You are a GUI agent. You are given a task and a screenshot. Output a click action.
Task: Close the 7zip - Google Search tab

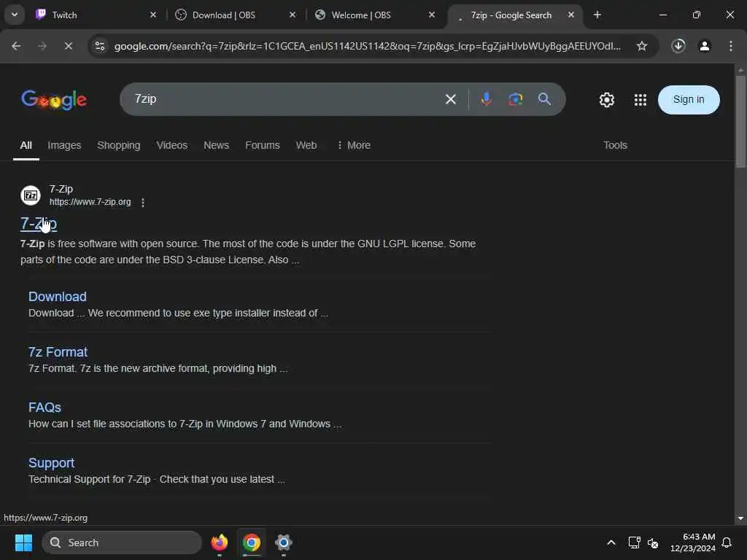[x=570, y=15]
